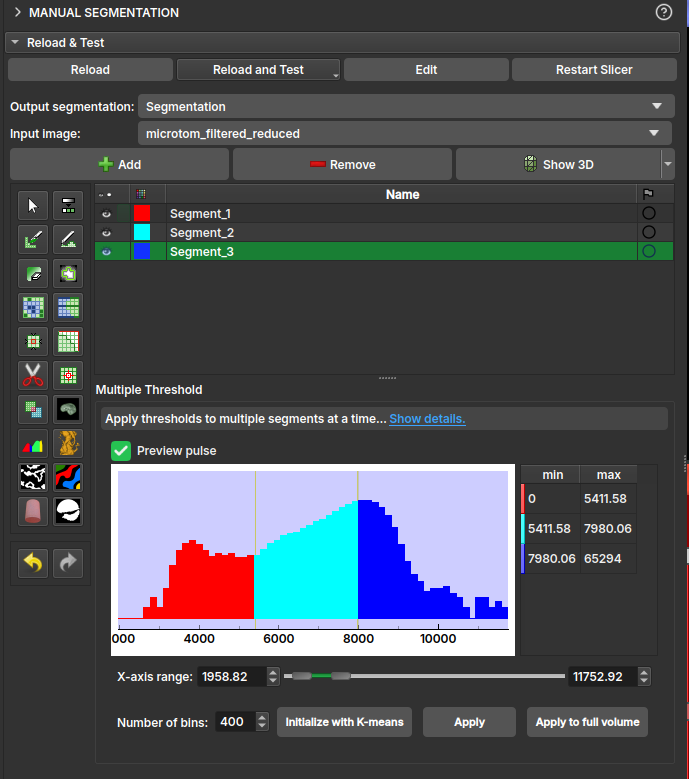Click the Redo arrow button

67,563
